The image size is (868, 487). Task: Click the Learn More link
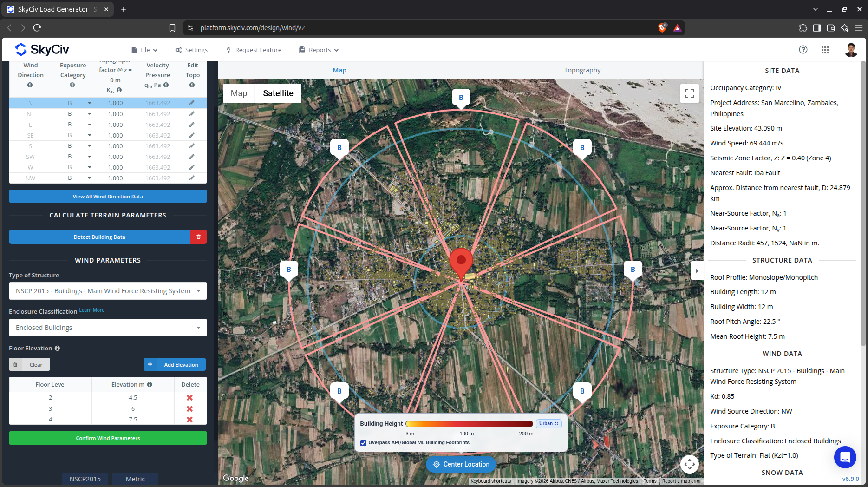(91, 310)
